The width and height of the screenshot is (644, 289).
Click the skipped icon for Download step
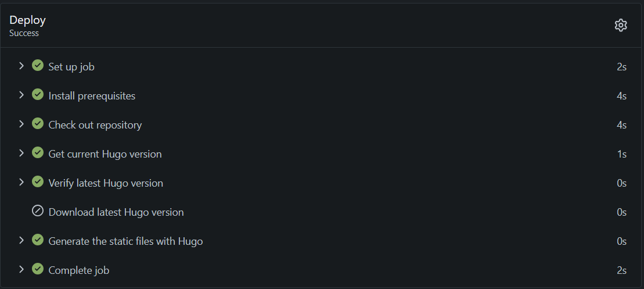(x=38, y=211)
